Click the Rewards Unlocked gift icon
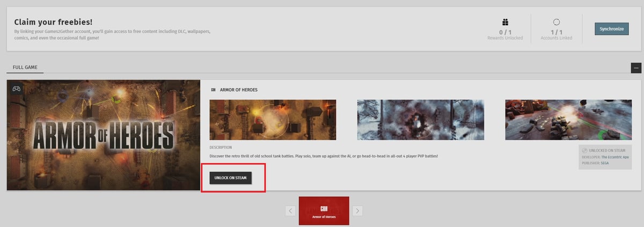This screenshot has width=644, height=227. pos(505,22)
